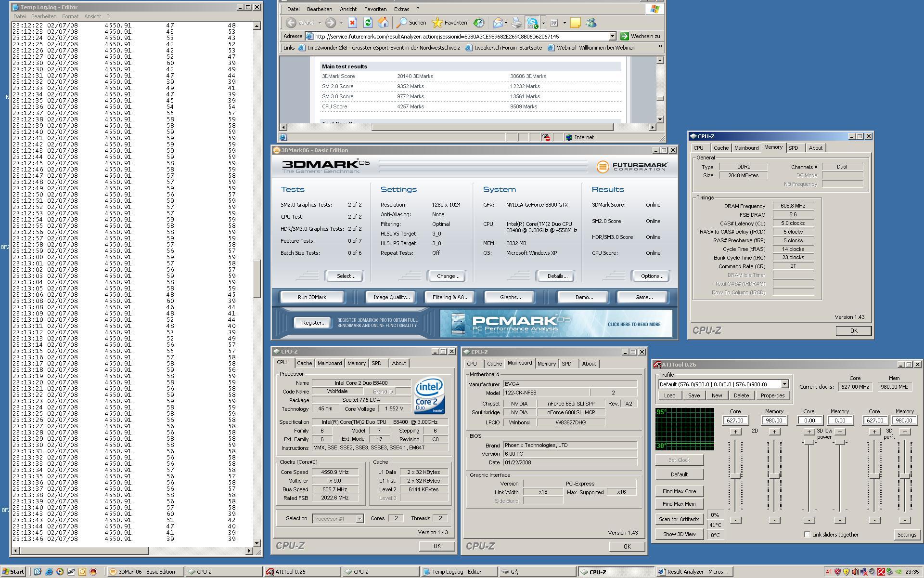Expand the Processor #1 selection dropdown

pyautogui.click(x=359, y=519)
